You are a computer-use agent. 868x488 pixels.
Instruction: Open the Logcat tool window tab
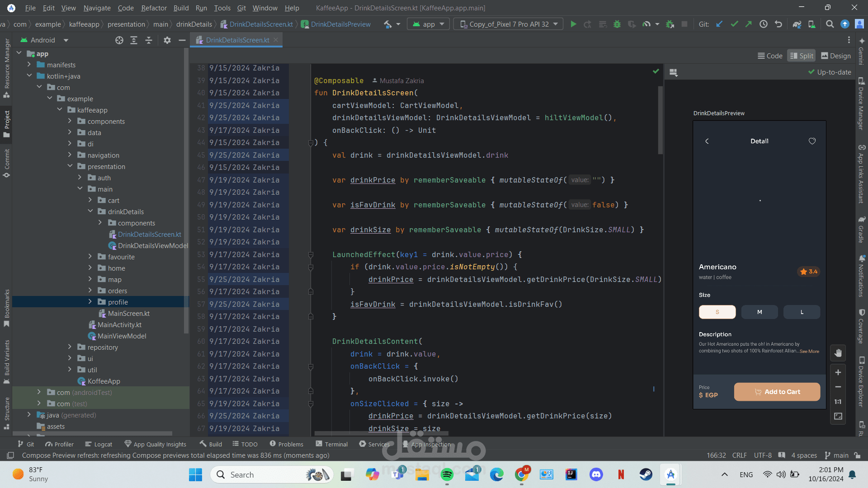pos(99,444)
